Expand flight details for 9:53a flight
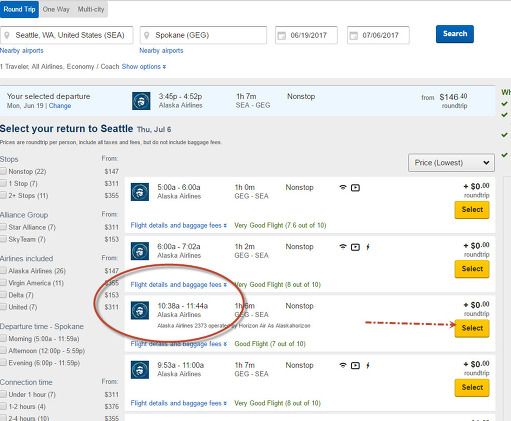511x421 pixels. pos(179,403)
